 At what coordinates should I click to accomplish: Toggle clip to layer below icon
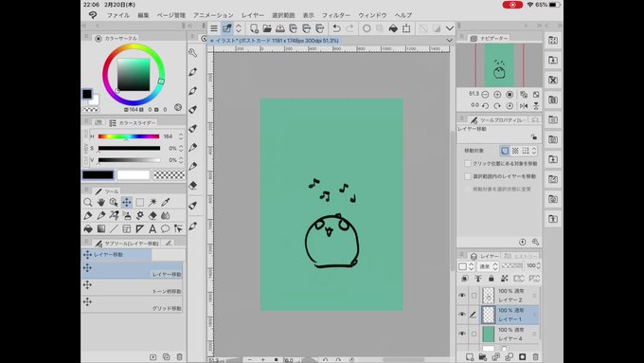click(465, 279)
